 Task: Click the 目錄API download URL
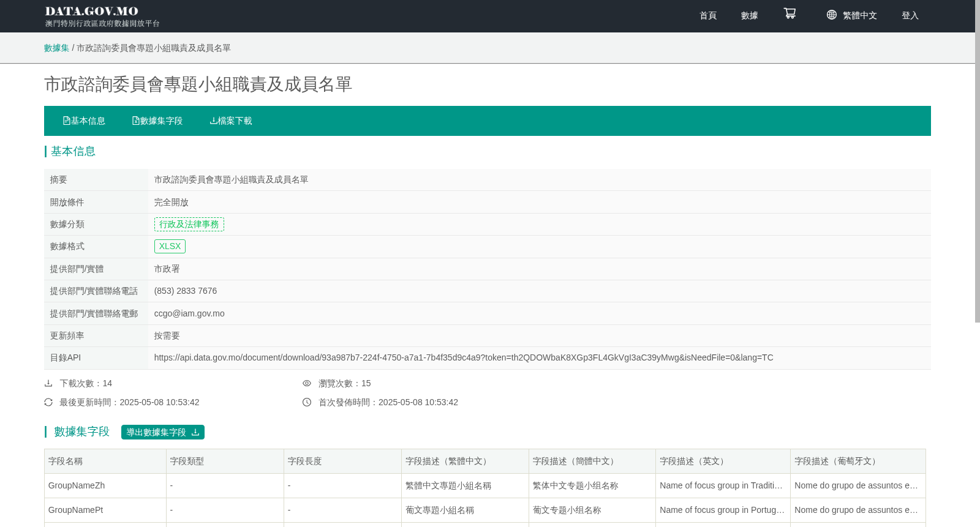[x=464, y=357]
